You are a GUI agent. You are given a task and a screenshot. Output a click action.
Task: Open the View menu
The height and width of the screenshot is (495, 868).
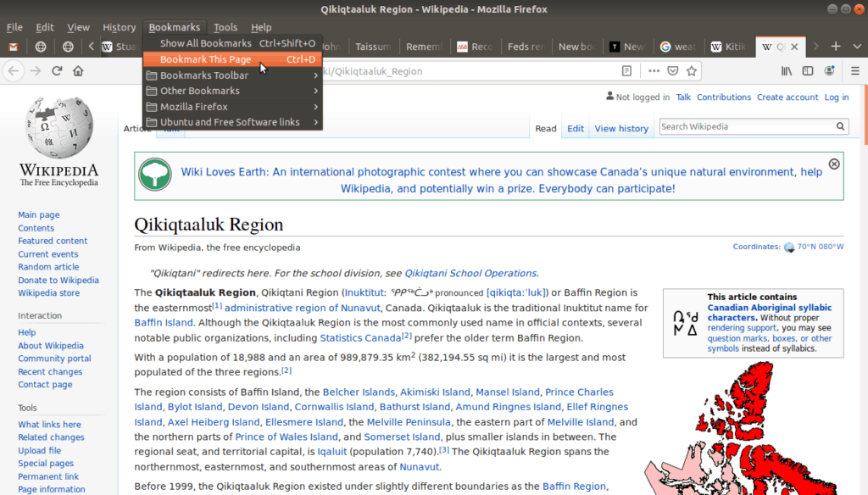(78, 27)
